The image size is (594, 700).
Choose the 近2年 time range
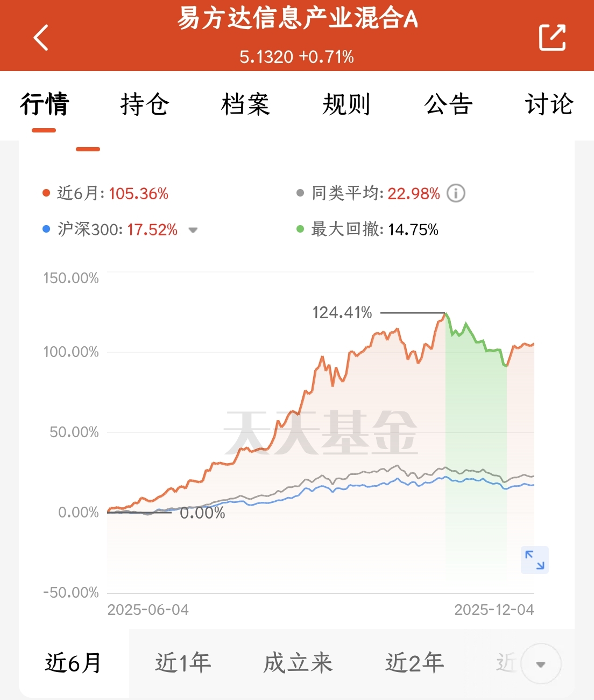pyautogui.click(x=414, y=663)
